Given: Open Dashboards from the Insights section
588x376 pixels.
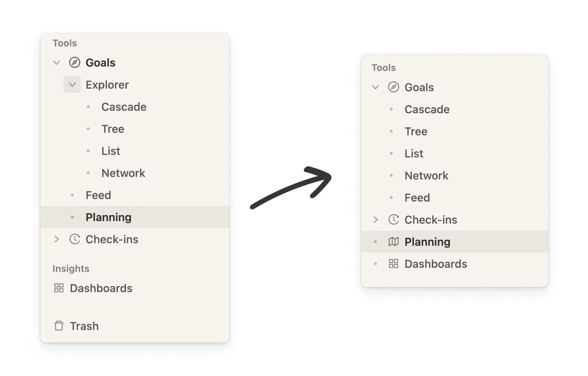Looking at the screenshot, I should coord(101,288).
